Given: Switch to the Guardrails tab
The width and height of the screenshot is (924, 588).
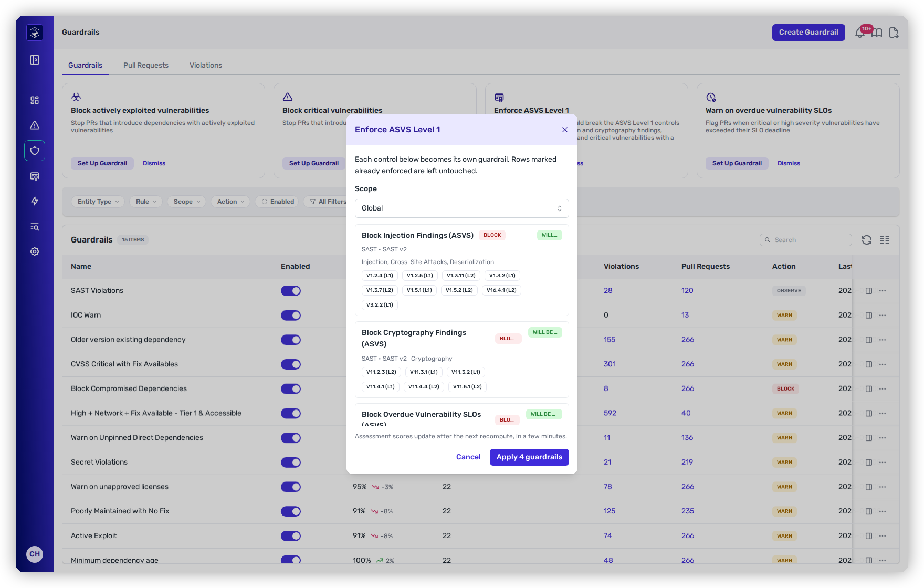Looking at the screenshot, I should click(x=85, y=65).
